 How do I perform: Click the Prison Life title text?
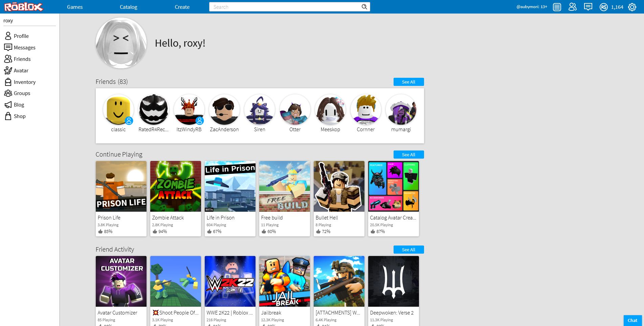click(109, 218)
